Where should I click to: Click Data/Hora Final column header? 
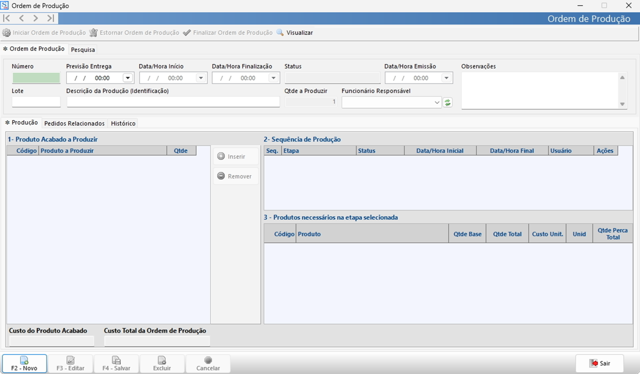click(x=512, y=151)
